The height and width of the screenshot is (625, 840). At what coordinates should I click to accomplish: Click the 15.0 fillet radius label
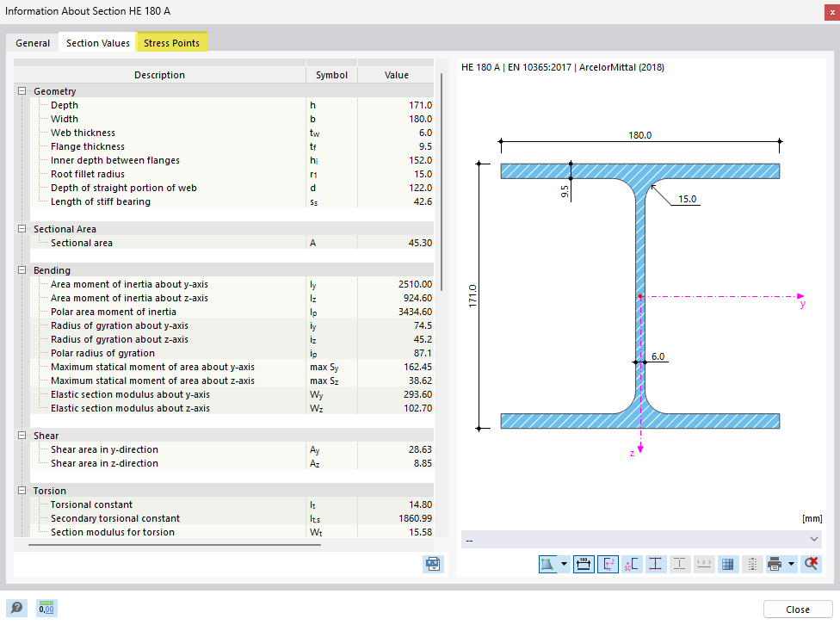click(688, 199)
